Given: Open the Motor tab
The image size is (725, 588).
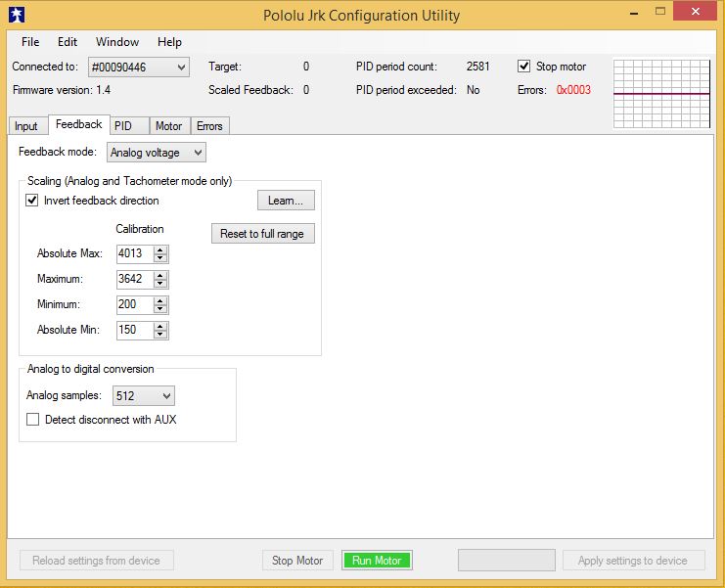Looking at the screenshot, I should coord(169,126).
